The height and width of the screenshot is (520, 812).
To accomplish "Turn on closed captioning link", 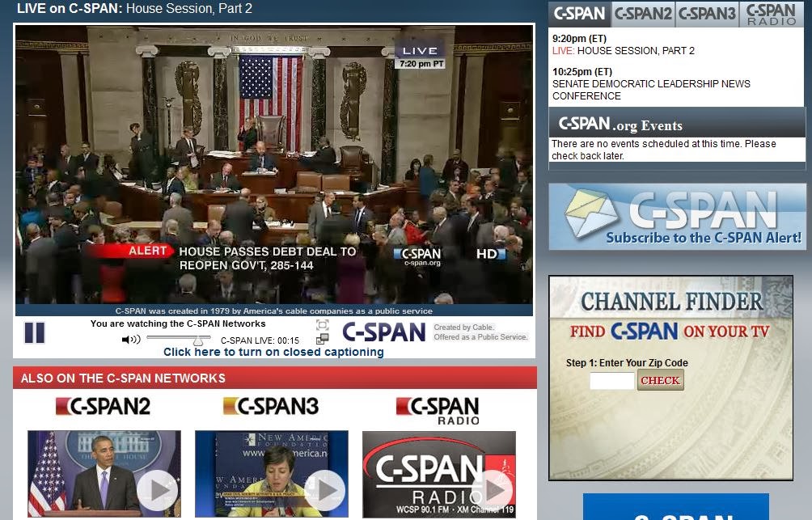I will point(273,352).
